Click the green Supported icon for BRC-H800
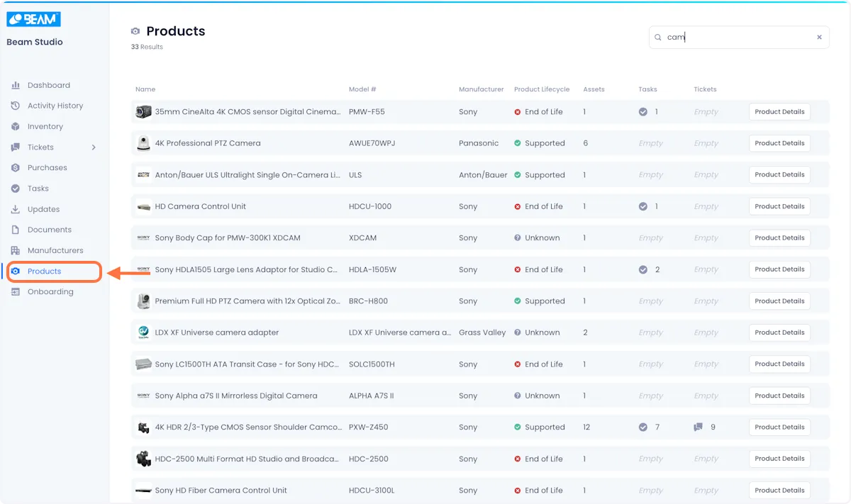This screenshot has height=504, width=851. pos(518,301)
